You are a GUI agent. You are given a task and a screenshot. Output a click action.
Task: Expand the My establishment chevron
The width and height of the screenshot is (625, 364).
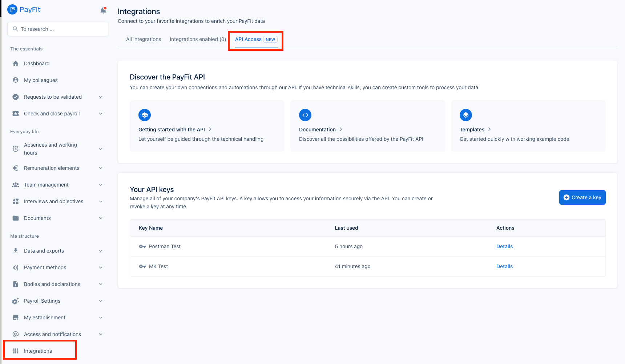[x=101, y=318]
